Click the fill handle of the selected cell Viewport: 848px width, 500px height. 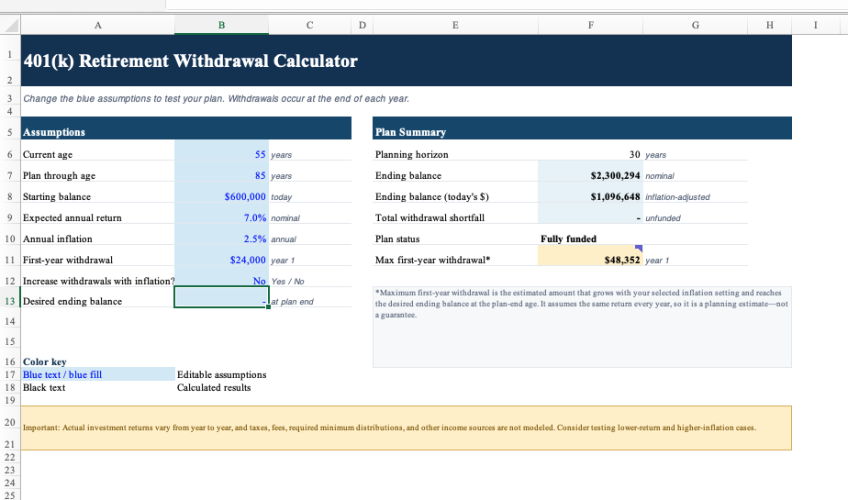[x=268, y=307]
